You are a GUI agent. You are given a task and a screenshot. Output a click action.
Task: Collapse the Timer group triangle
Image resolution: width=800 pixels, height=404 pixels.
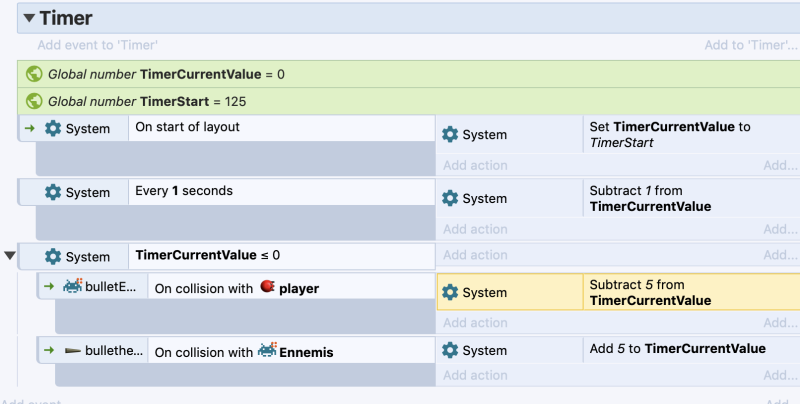click(29, 18)
